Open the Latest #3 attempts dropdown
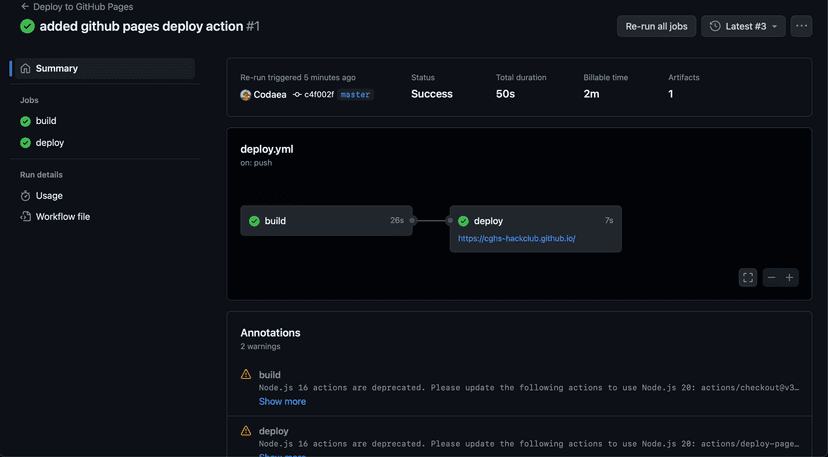 [742, 26]
